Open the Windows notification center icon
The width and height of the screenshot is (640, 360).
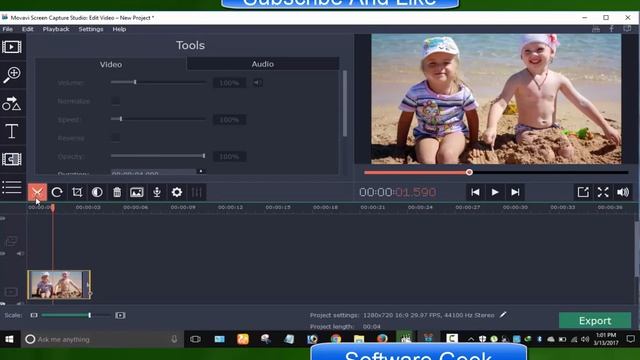click(x=631, y=339)
